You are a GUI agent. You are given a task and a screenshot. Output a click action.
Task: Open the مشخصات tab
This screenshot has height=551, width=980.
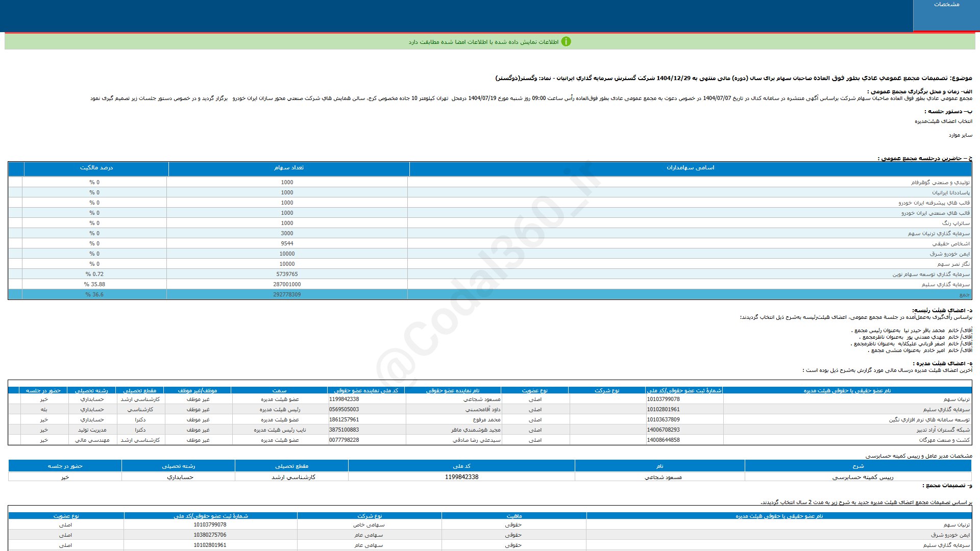coord(946,5)
